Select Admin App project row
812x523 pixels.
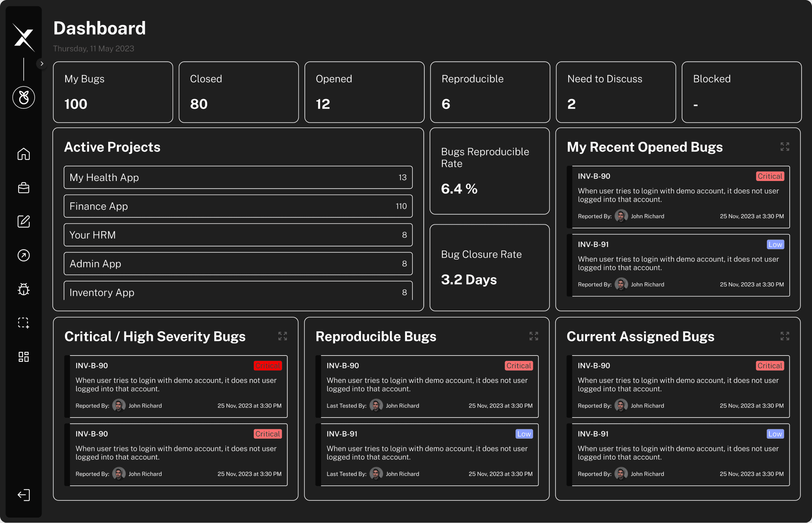point(238,264)
